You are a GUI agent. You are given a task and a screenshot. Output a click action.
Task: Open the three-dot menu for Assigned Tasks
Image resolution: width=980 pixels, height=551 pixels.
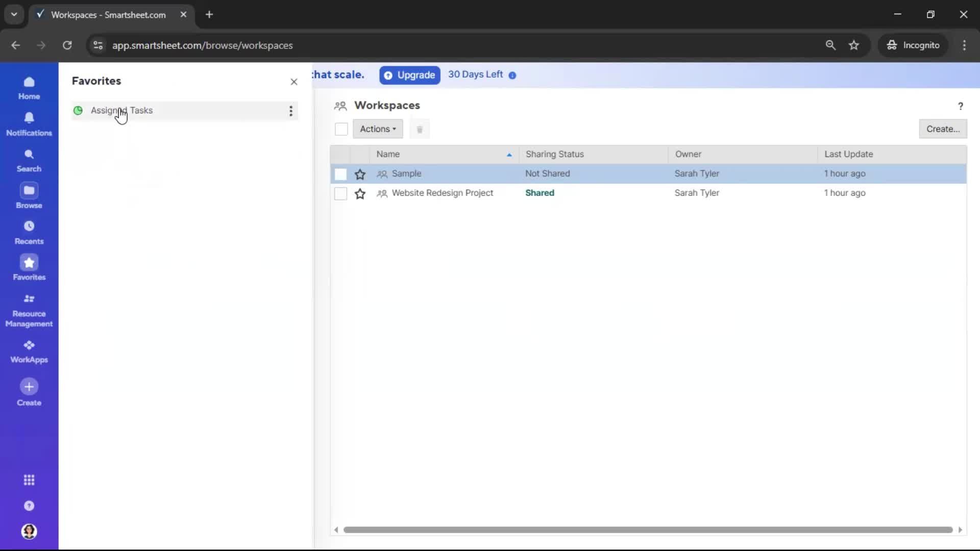290,111
